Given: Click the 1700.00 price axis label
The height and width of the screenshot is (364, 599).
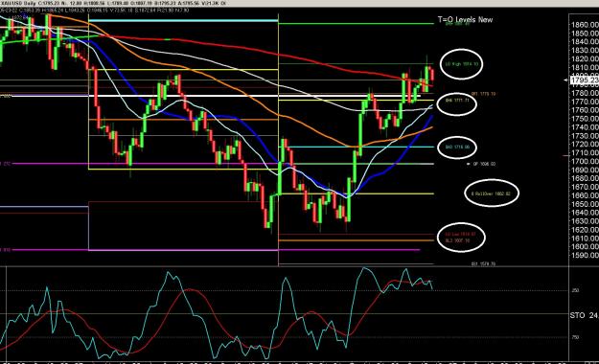Looking at the screenshot, I should [585, 162].
